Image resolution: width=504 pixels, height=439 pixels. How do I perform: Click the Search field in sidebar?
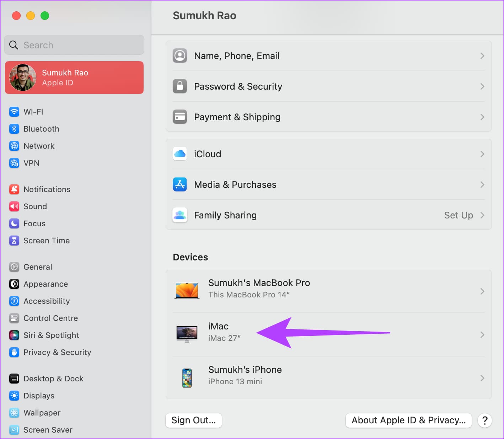click(74, 45)
